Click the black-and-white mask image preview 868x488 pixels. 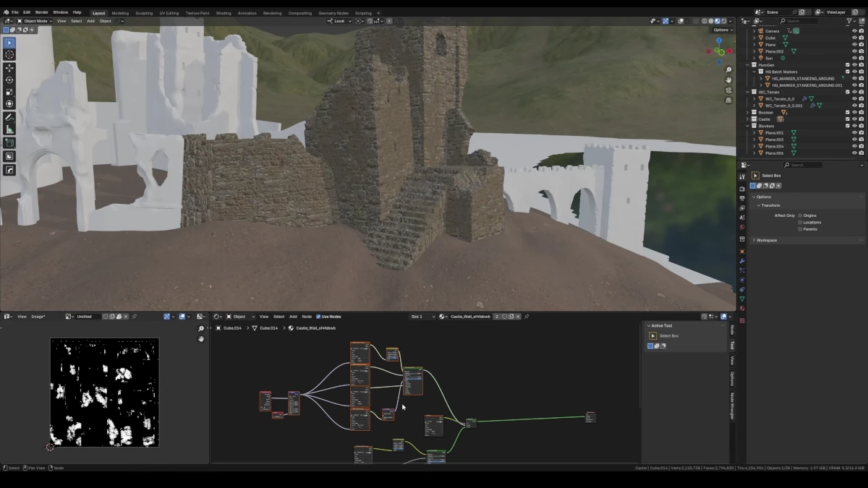104,392
